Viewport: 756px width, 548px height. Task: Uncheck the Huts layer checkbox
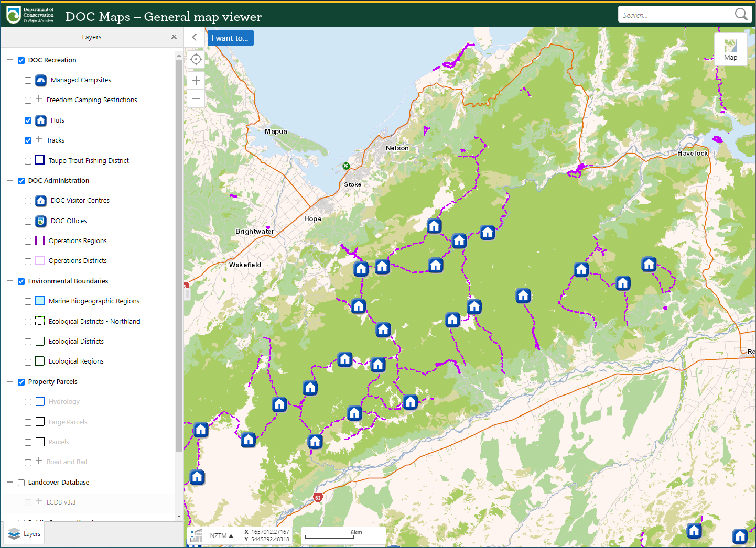(x=28, y=121)
